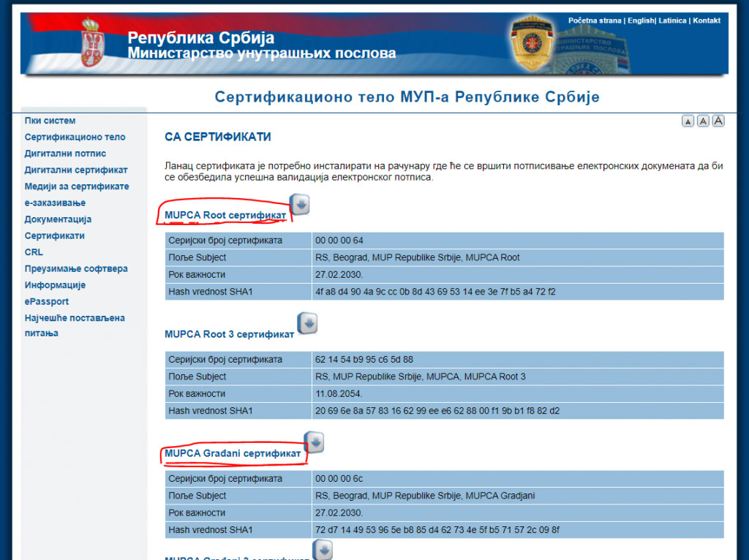The height and width of the screenshot is (560, 749).
Task: Open the Почетна страна link
Action: click(595, 20)
